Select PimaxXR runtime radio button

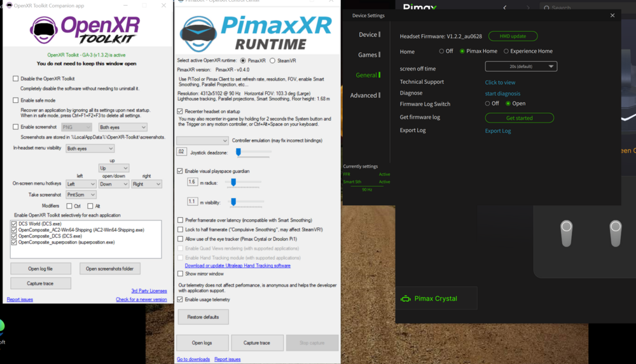tap(243, 61)
